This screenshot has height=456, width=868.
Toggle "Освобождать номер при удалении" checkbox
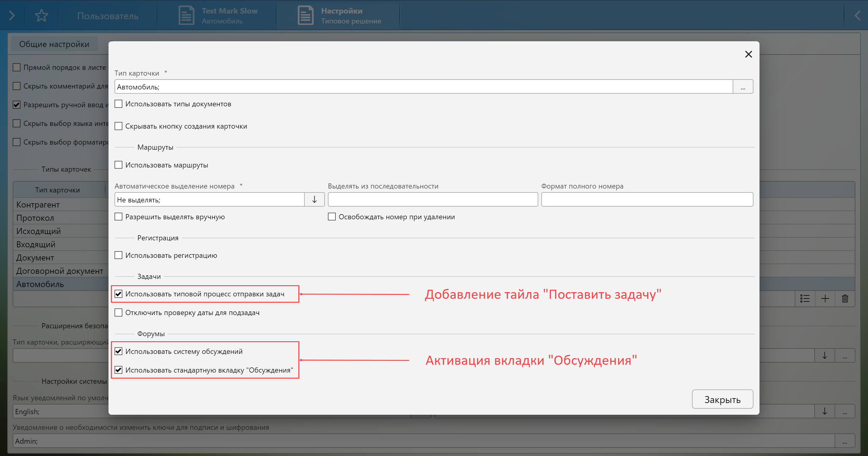click(x=332, y=217)
